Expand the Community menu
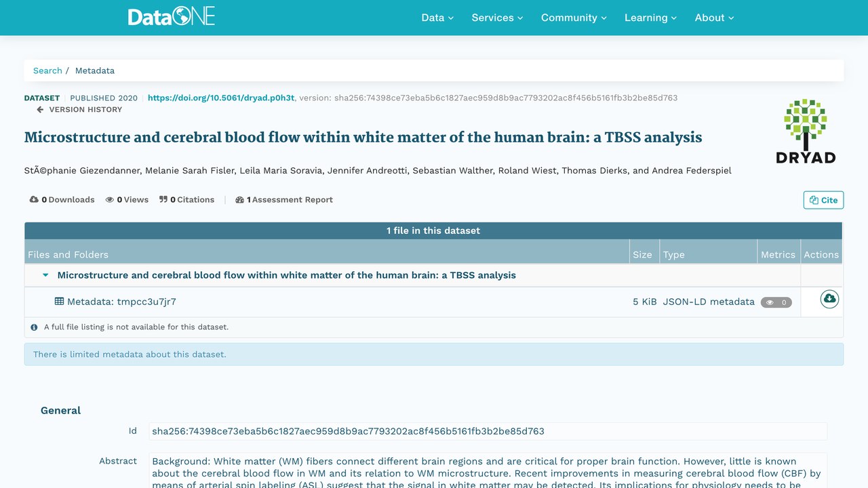This screenshot has height=488, width=868. [574, 18]
